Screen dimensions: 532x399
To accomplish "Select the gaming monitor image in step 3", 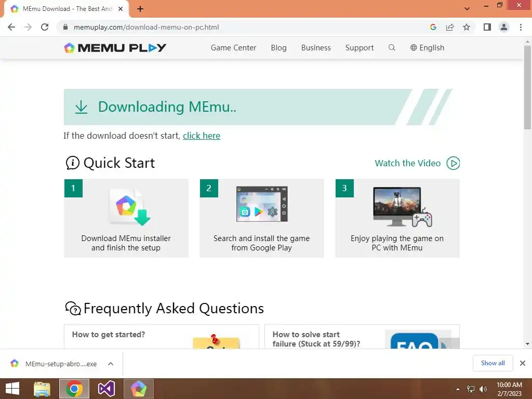I will click(x=403, y=207).
